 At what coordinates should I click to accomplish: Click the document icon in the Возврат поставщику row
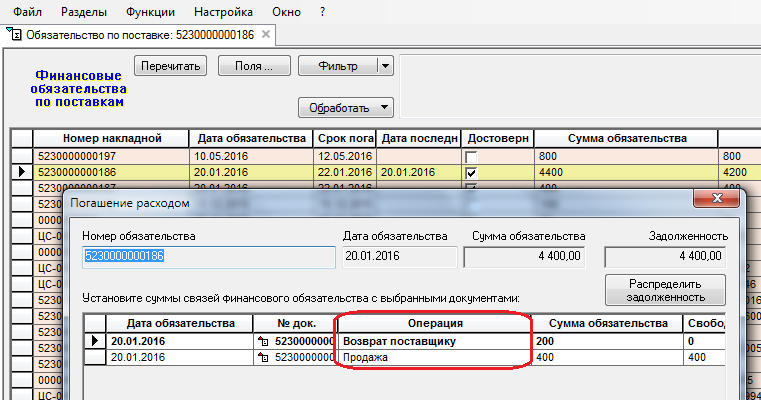pos(263,341)
